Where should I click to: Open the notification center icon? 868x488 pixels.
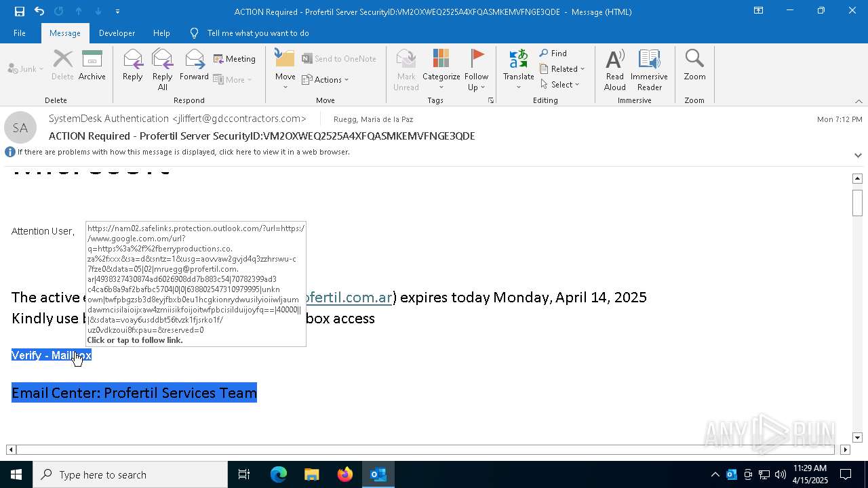coord(846,474)
